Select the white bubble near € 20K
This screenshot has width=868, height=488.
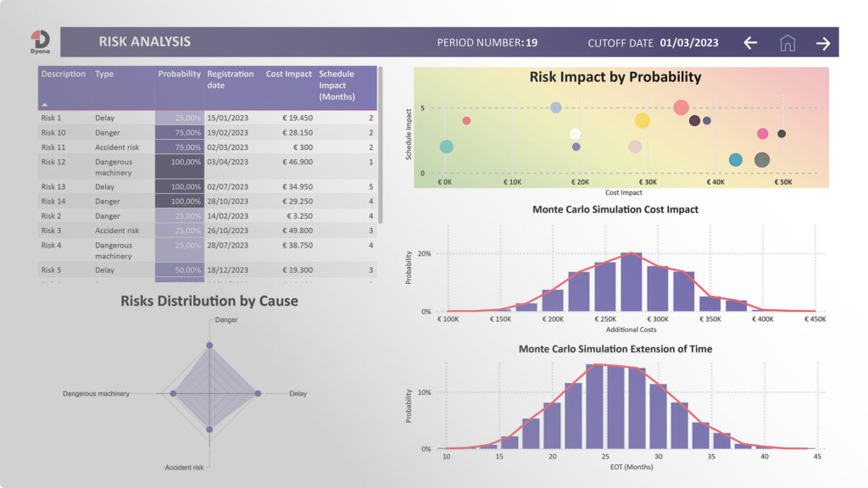[x=576, y=133]
